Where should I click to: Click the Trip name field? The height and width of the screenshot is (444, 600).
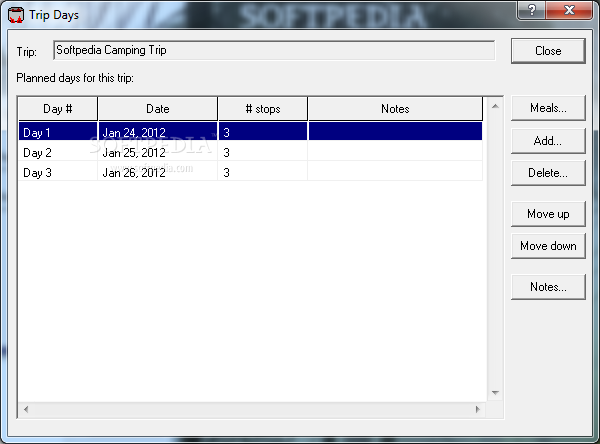coord(274,50)
